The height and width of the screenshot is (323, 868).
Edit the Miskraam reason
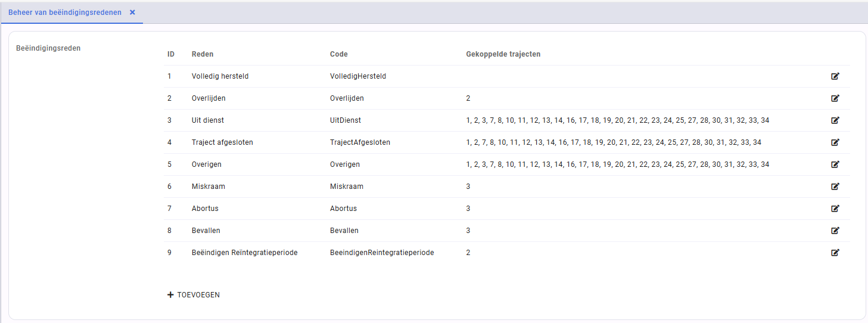click(x=835, y=187)
